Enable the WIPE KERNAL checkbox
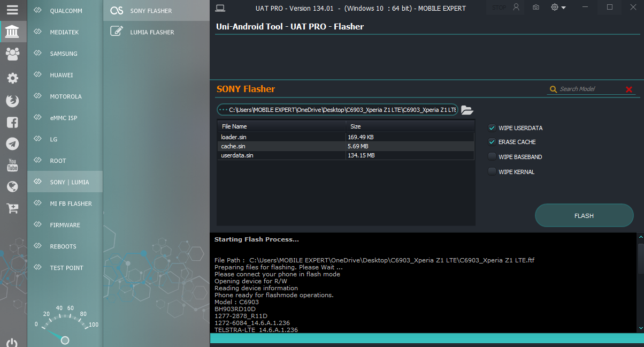 (492, 172)
